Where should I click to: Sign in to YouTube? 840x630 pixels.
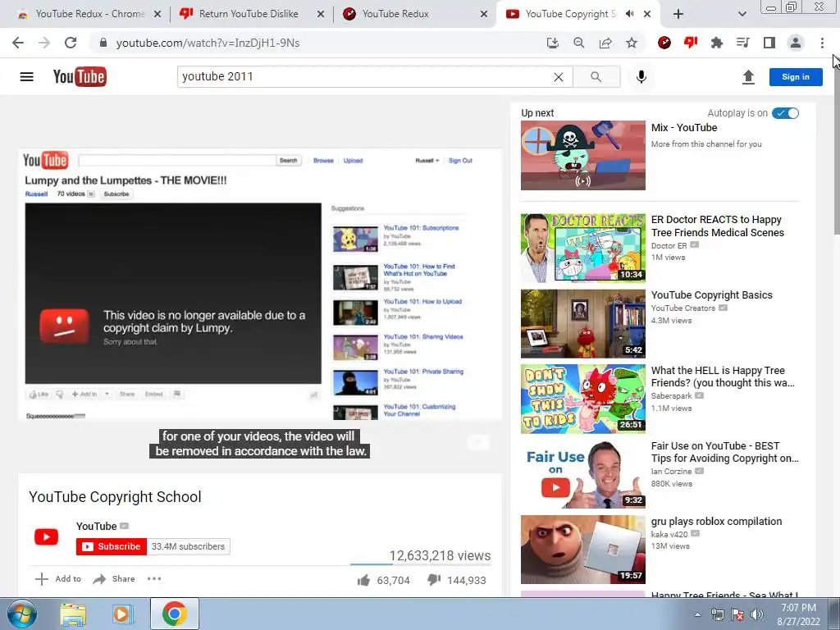pyautogui.click(x=796, y=77)
